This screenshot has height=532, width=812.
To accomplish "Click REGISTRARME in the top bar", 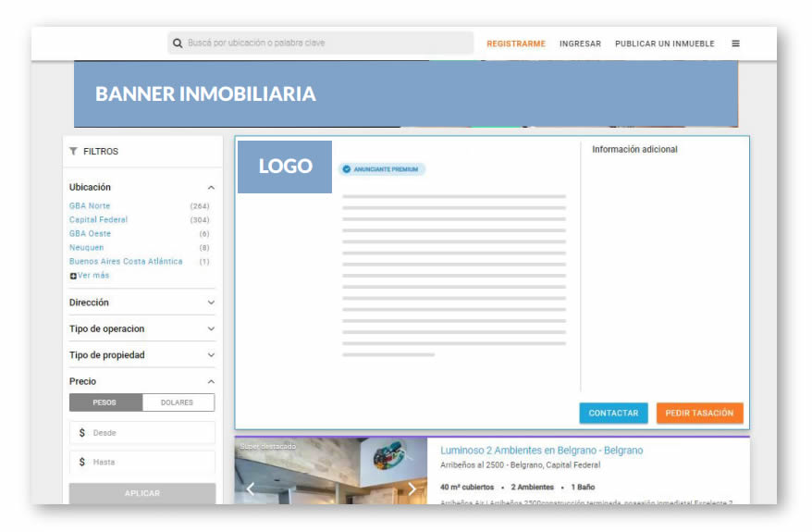I will pyautogui.click(x=516, y=44).
